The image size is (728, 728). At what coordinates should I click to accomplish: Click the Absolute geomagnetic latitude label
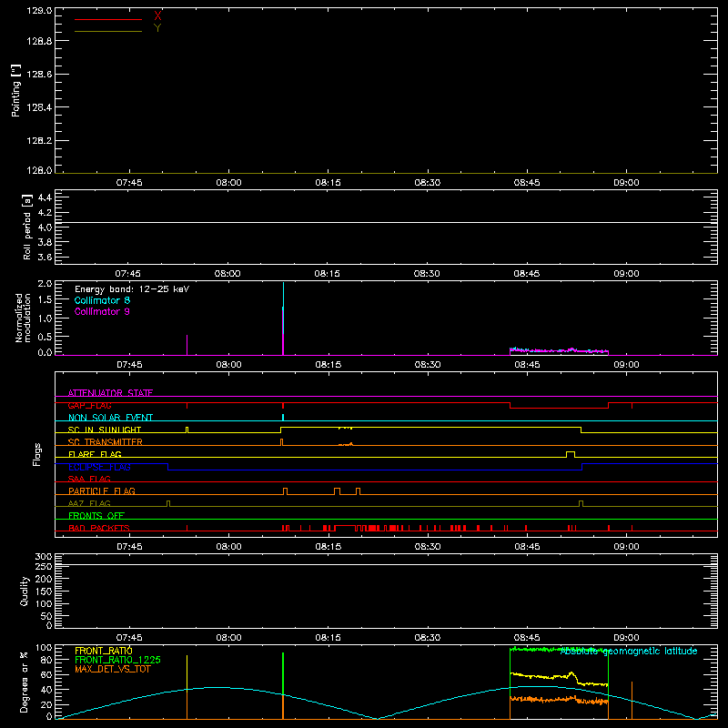coord(629,651)
